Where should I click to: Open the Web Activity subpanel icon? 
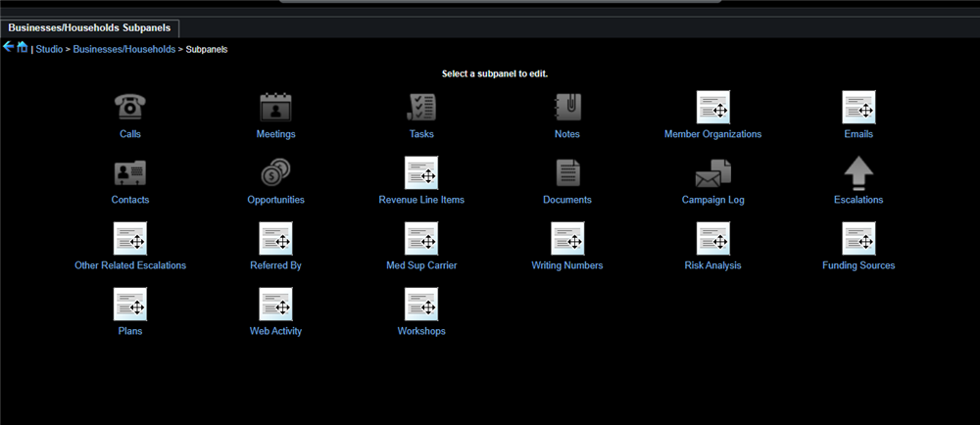tap(275, 304)
